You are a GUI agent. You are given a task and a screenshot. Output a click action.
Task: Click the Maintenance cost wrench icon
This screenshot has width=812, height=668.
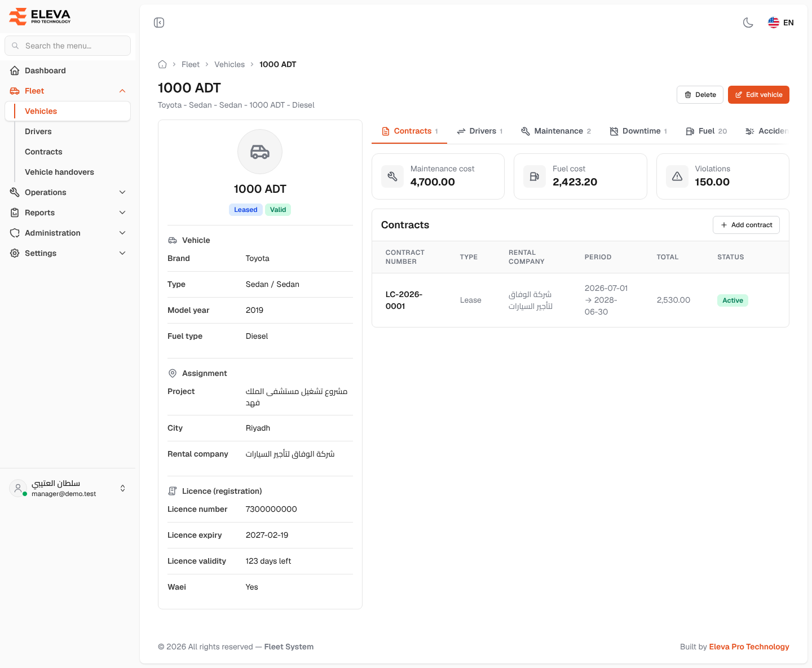[x=392, y=176]
